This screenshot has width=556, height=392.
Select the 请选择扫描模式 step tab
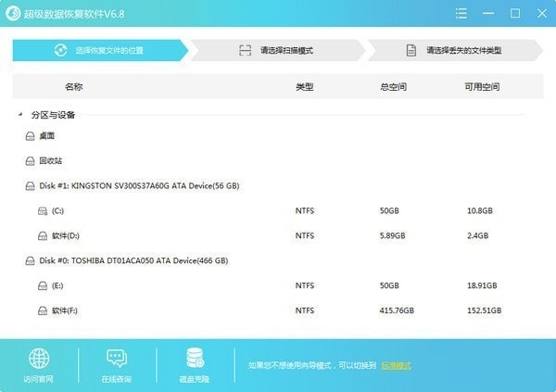coord(278,50)
